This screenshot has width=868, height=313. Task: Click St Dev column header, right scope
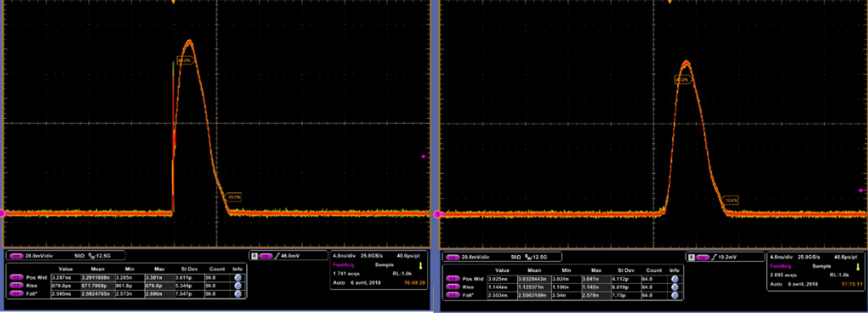point(626,270)
